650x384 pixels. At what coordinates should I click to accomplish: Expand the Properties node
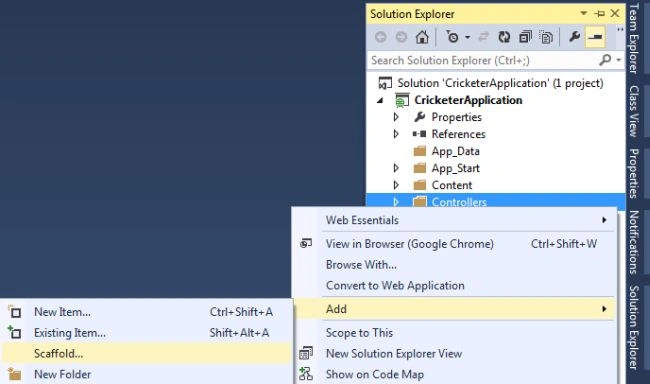coord(396,117)
